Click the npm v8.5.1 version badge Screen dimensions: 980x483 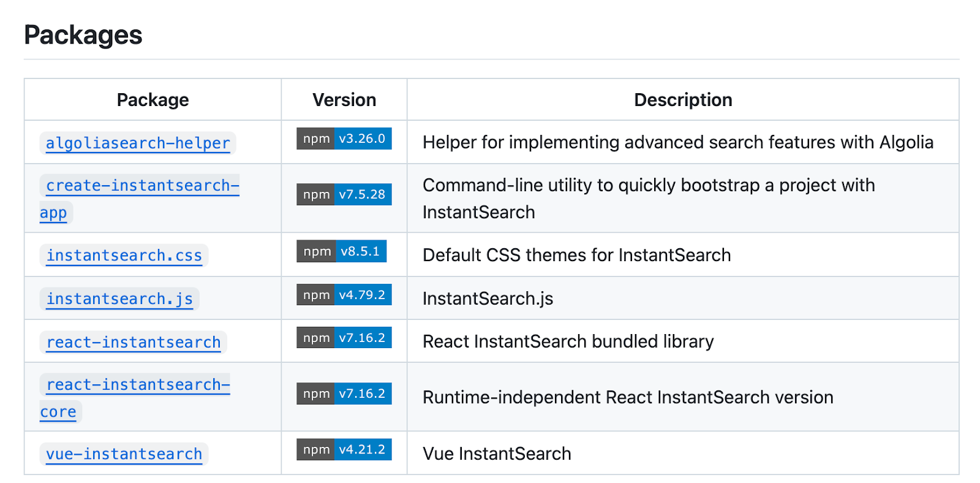click(x=341, y=251)
